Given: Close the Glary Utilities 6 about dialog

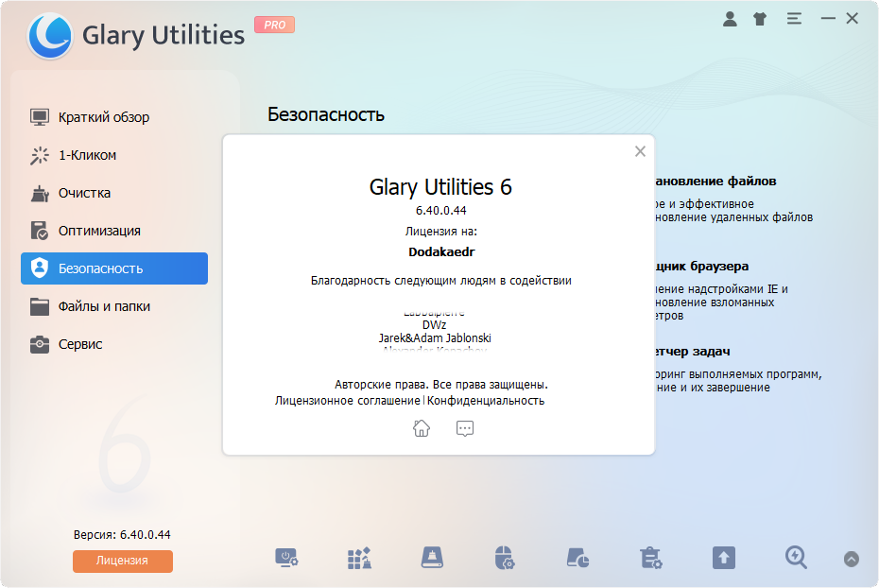Looking at the screenshot, I should point(640,151).
